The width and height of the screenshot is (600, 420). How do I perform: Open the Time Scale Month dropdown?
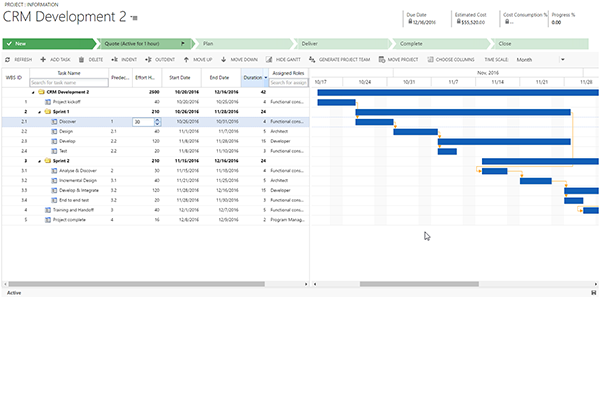point(562,60)
